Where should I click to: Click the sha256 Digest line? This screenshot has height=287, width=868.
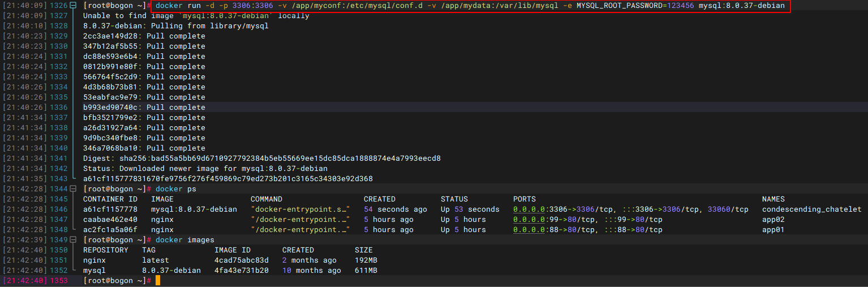(262, 159)
